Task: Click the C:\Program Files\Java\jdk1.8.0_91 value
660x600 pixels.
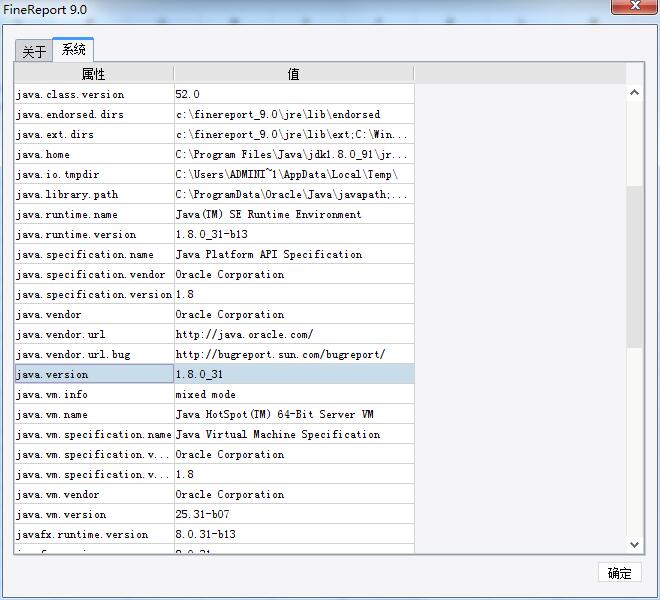Action: (294, 154)
